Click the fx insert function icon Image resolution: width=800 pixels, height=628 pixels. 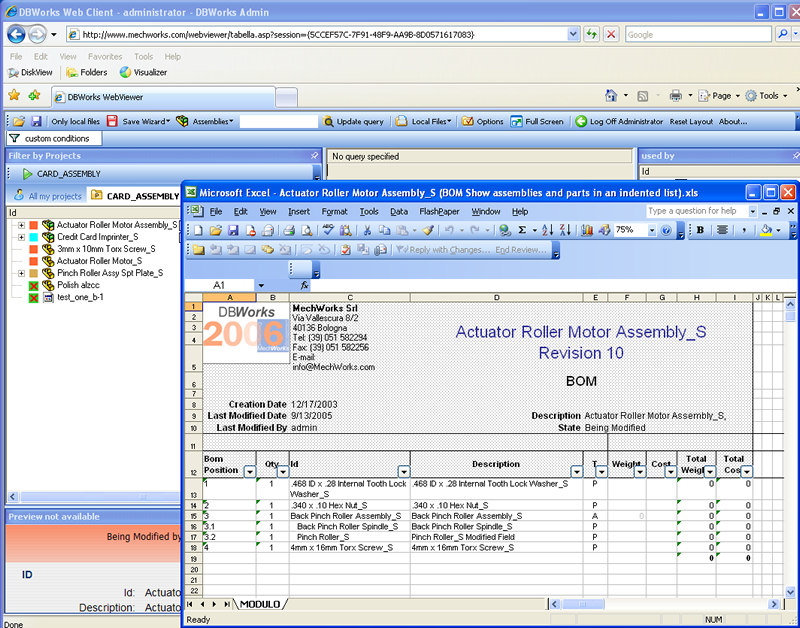pyautogui.click(x=304, y=285)
